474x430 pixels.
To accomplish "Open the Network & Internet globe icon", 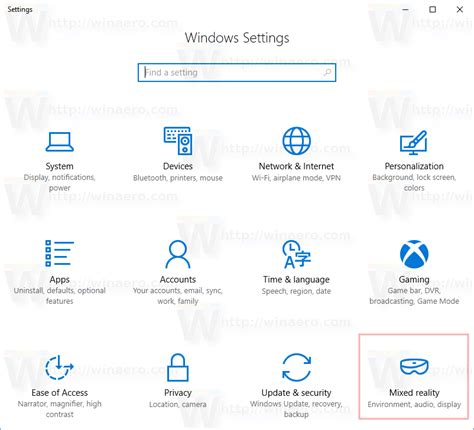I will click(296, 141).
